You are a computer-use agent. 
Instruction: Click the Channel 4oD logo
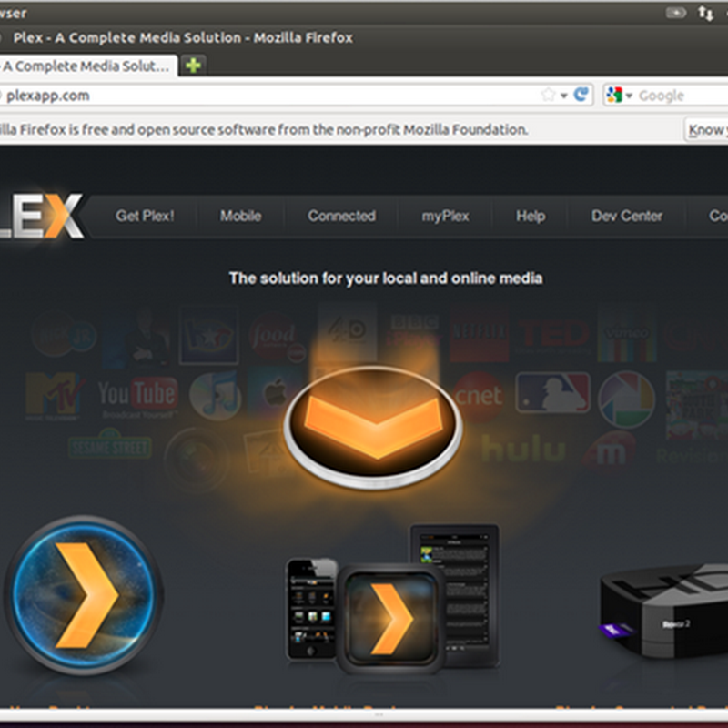click(x=347, y=330)
